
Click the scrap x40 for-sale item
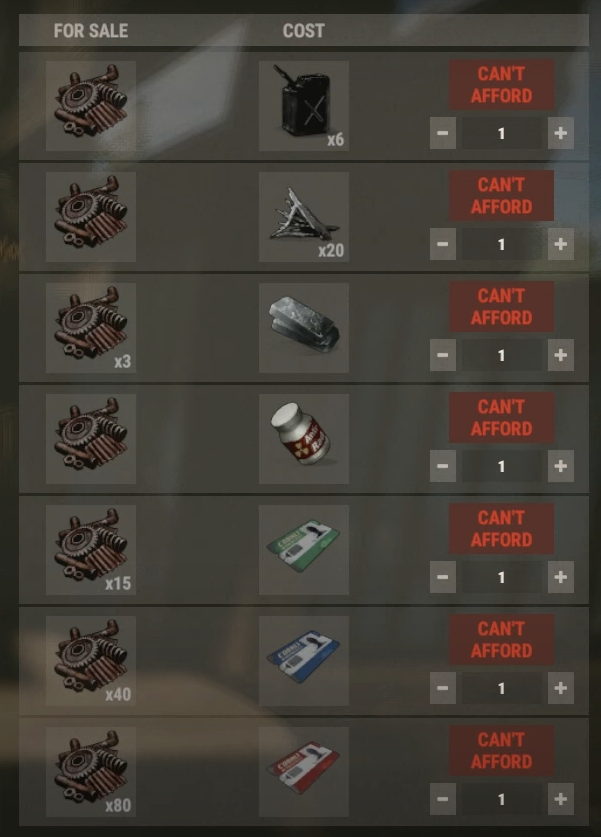(x=91, y=661)
